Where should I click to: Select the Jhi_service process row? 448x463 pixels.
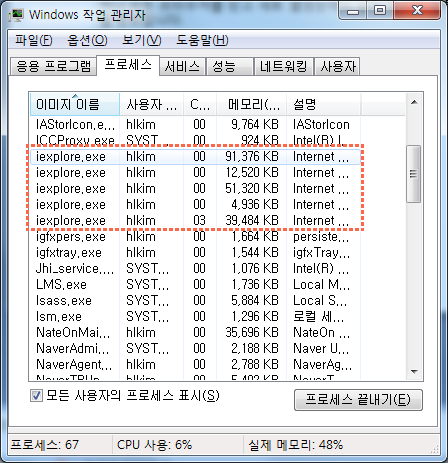click(x=195, y=268)
